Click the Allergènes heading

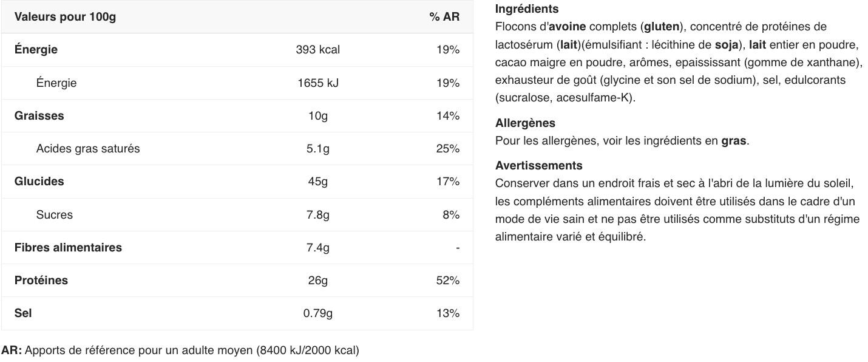coord(525,123)
